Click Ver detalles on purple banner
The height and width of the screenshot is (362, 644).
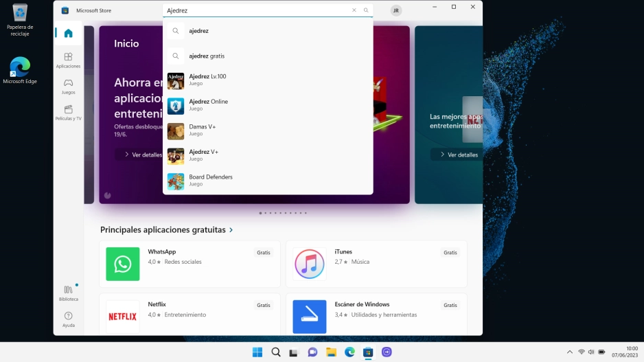point(143,155)
